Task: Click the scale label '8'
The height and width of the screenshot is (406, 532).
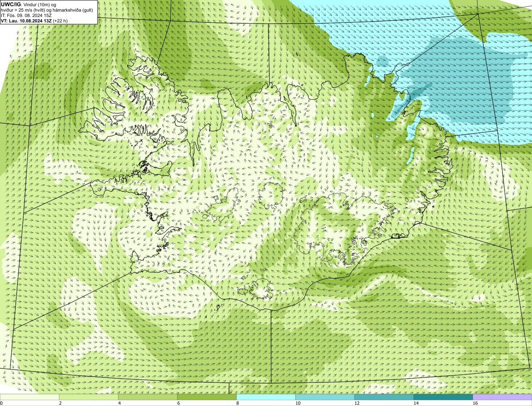Action: coord(238,403)
